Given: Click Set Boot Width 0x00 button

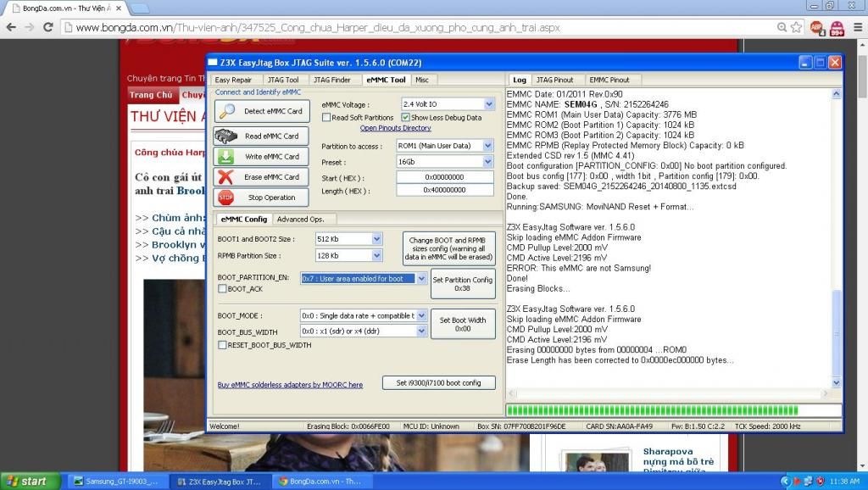Looking at the screenshot, I should (x=462, y=324).
